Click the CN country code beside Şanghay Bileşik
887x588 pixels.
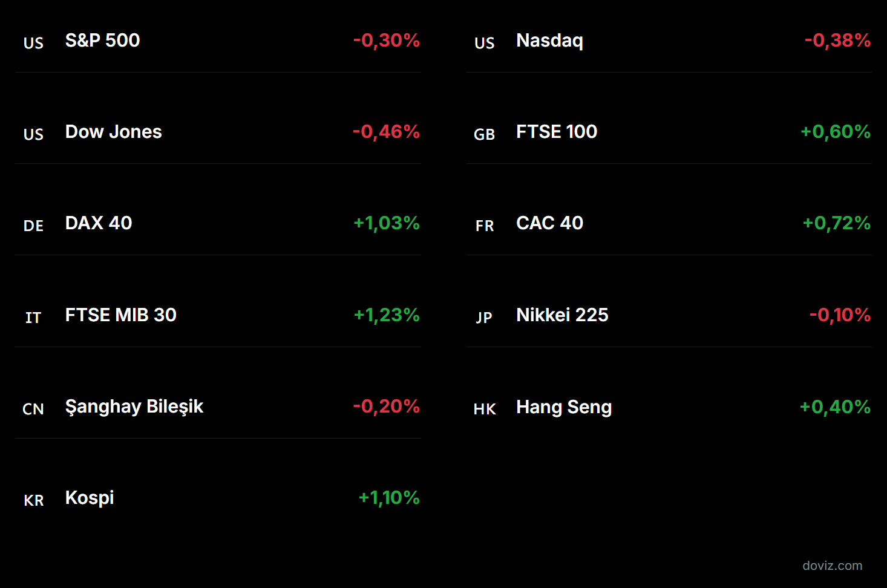coord(33,409)
